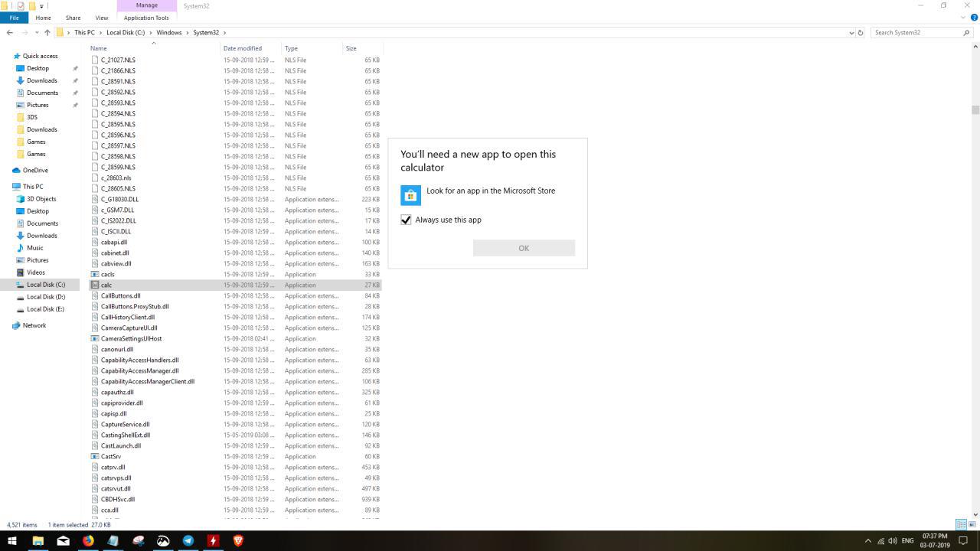Image resolution: width=980 pixels, height=551 pixels.
Task: Select the cacls application file
Action: point(234,274)
